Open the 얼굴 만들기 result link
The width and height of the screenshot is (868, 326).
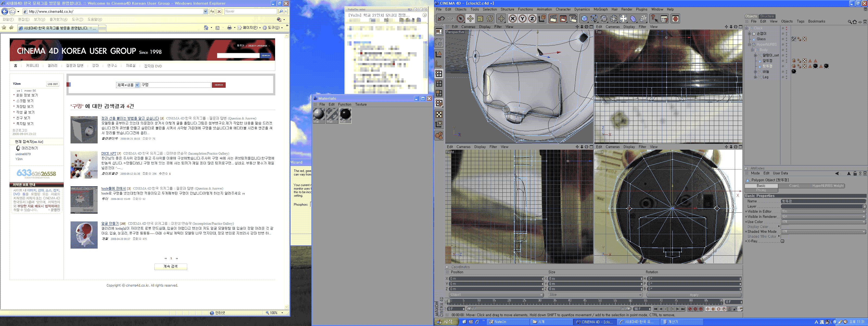click(110, 224)
